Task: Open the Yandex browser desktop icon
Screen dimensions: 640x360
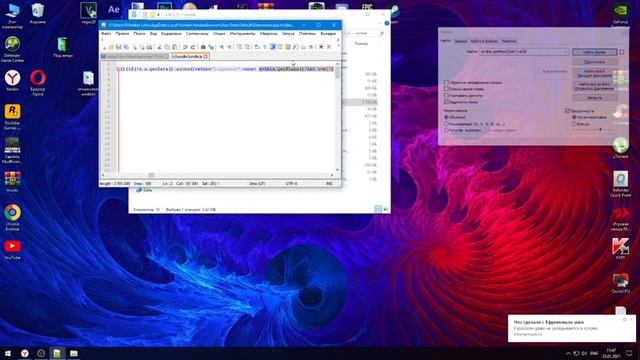Action: coord(12,80)
